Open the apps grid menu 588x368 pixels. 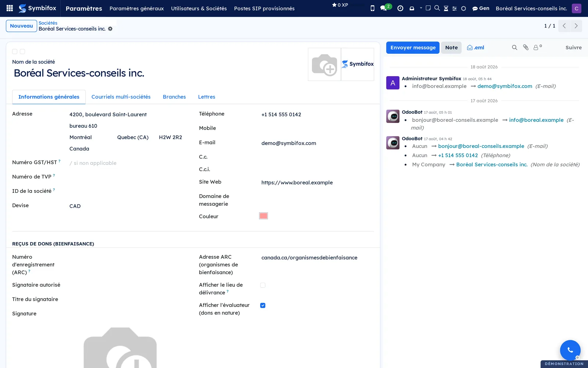click(x=10, y=8)
